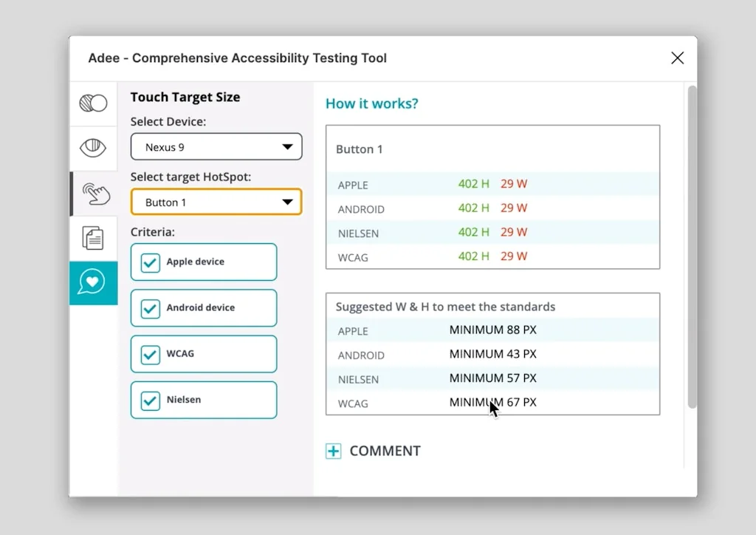Open the color contrast checker tab
This screenshot has width=756, height=535.
(x=93, y=103)
